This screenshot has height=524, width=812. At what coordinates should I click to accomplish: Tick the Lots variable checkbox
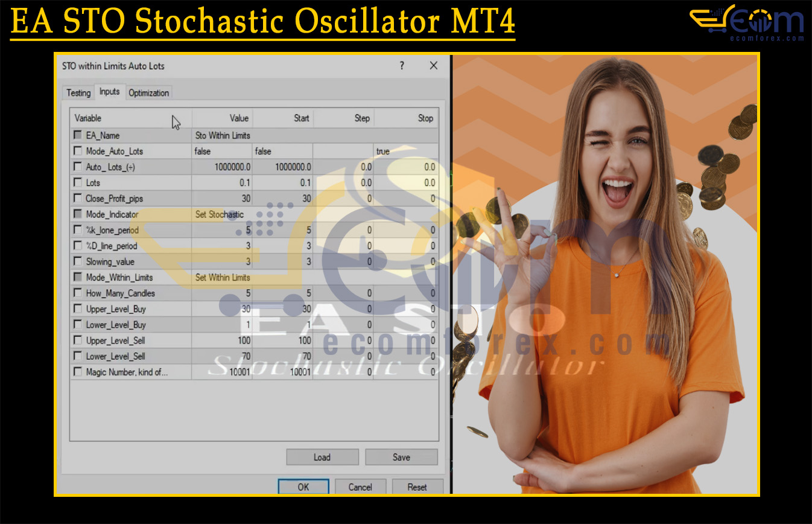coord(78,182)
